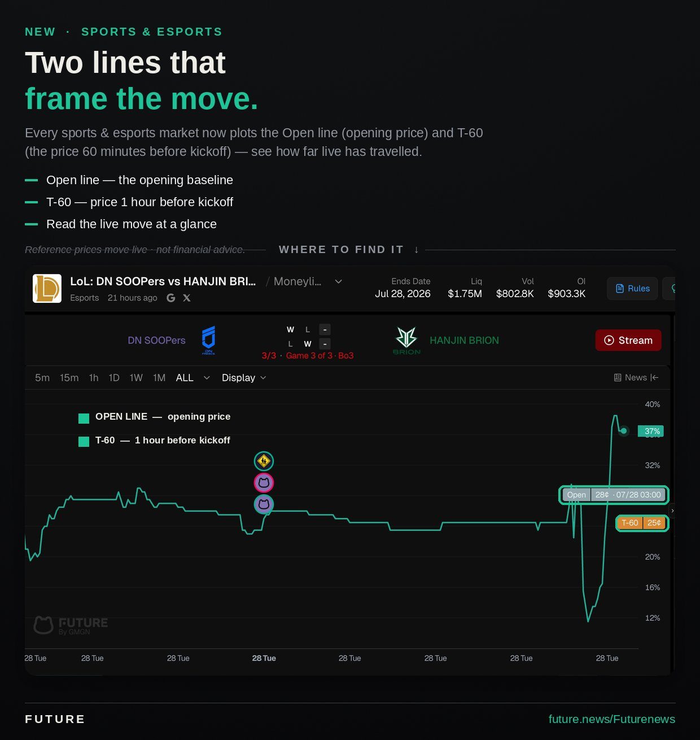Switch to the 1W timeframe
Screen dimensions: 700x740
pyautogui.click(x=136, y=377)
